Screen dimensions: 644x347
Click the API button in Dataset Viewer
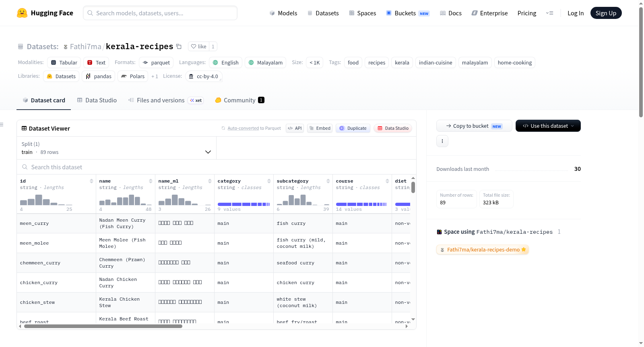pos(295,128)
